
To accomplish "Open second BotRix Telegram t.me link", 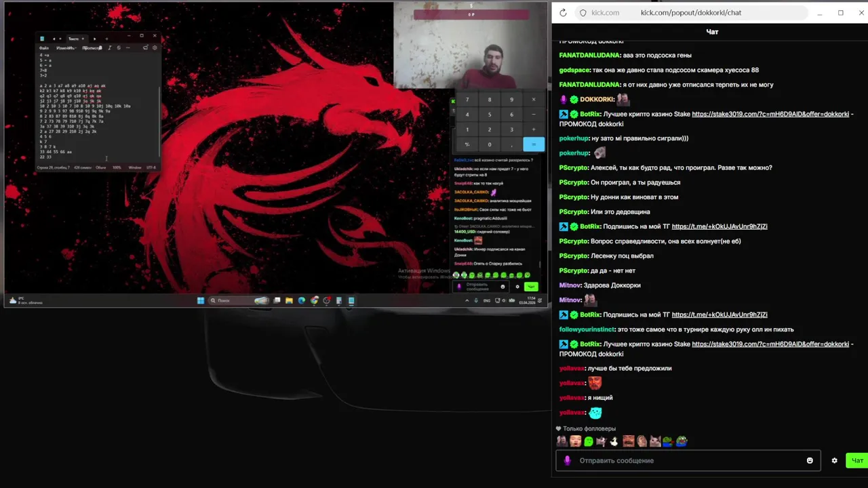I will point(719,314).
